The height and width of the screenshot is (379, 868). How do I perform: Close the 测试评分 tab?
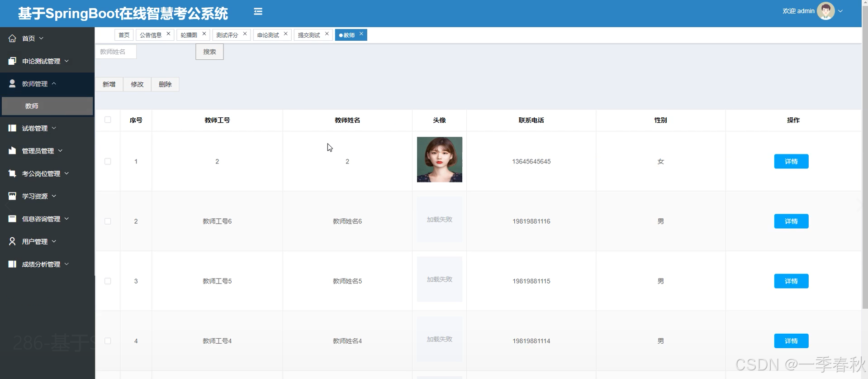245,34
